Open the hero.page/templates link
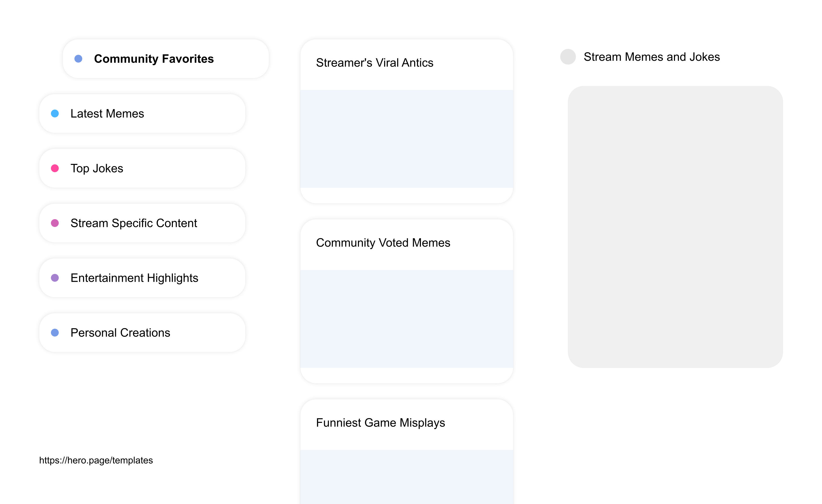822x504 pixels. pyautogui.click(x=96, y=460)
